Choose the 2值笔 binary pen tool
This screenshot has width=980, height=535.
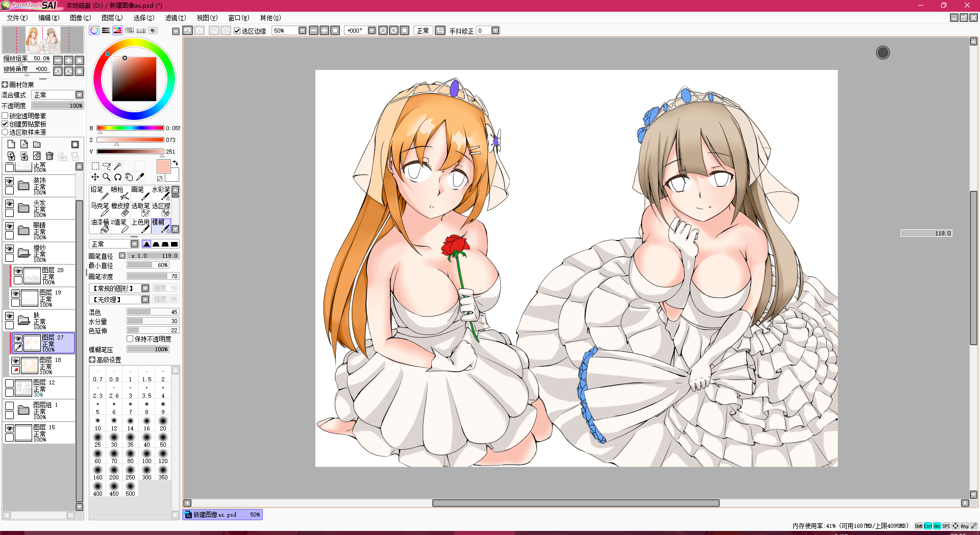tap(120, 226)
